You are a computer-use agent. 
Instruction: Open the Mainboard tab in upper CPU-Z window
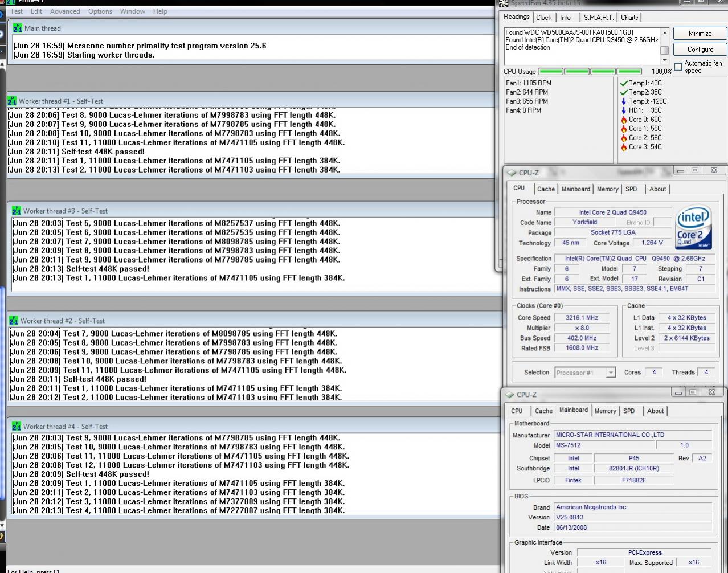(576, 189)
